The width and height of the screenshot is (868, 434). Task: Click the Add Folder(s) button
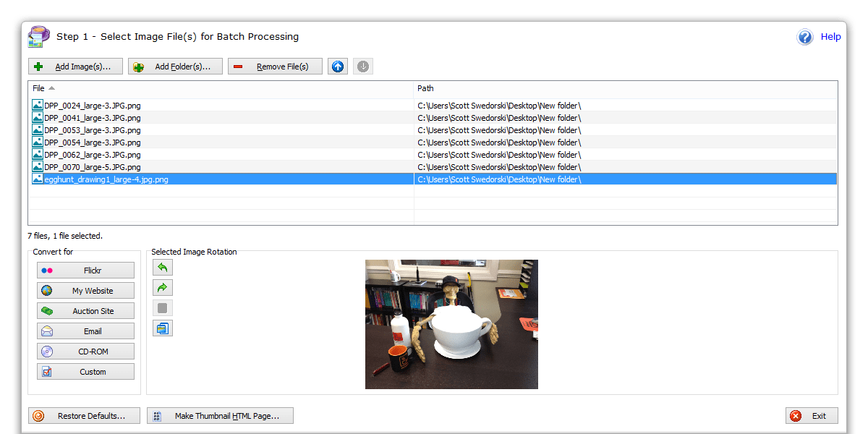(x=176, y=67)
